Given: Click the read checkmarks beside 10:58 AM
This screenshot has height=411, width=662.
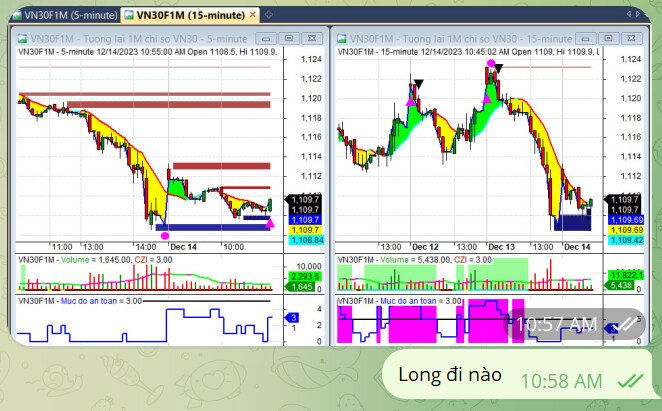Looking at the screenshot, I should tap(630, 381).
